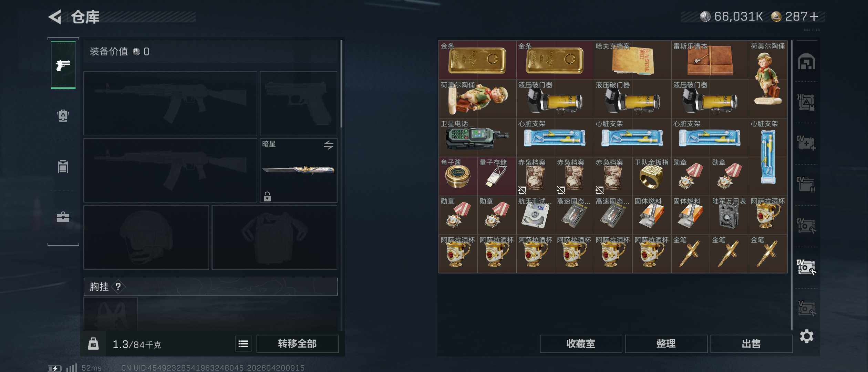Click the weight lock icon at bottom left

coord(93,344)
